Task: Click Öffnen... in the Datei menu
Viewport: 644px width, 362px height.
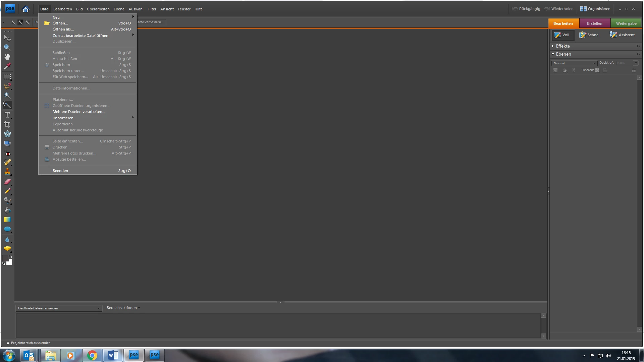Action: pos(60,23)
